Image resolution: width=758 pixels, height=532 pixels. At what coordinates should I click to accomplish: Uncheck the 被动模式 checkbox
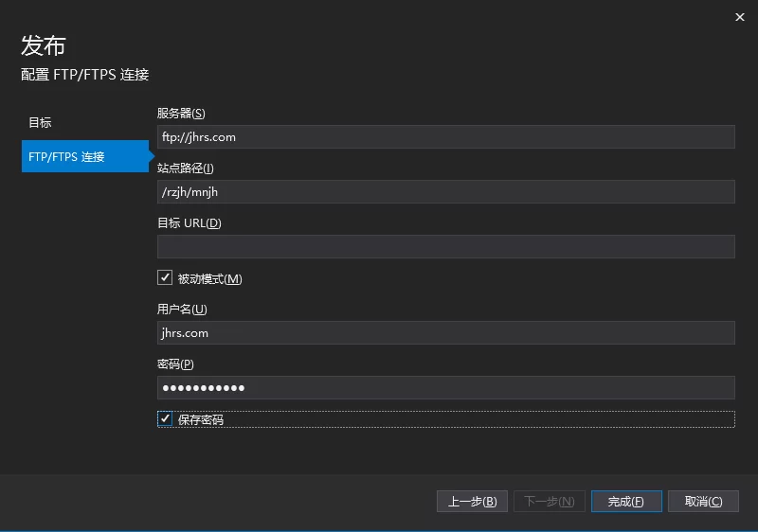coord(165,277)
